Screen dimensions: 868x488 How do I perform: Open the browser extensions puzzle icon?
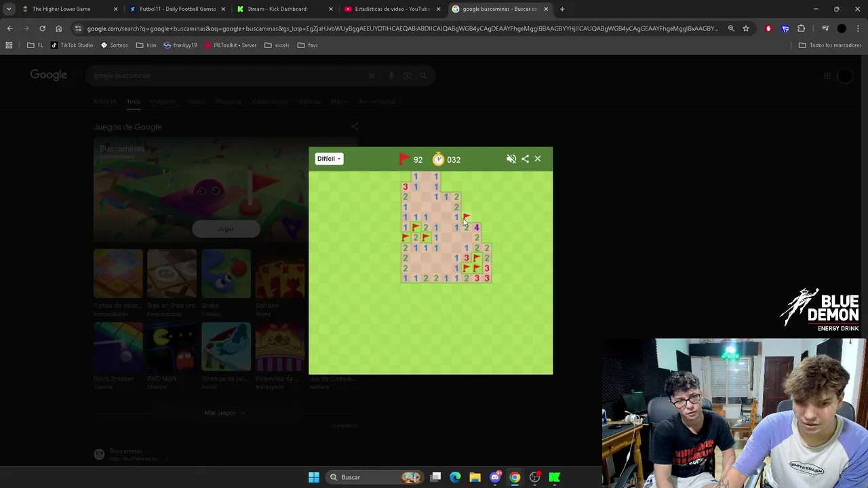click(x=802, y=28)
